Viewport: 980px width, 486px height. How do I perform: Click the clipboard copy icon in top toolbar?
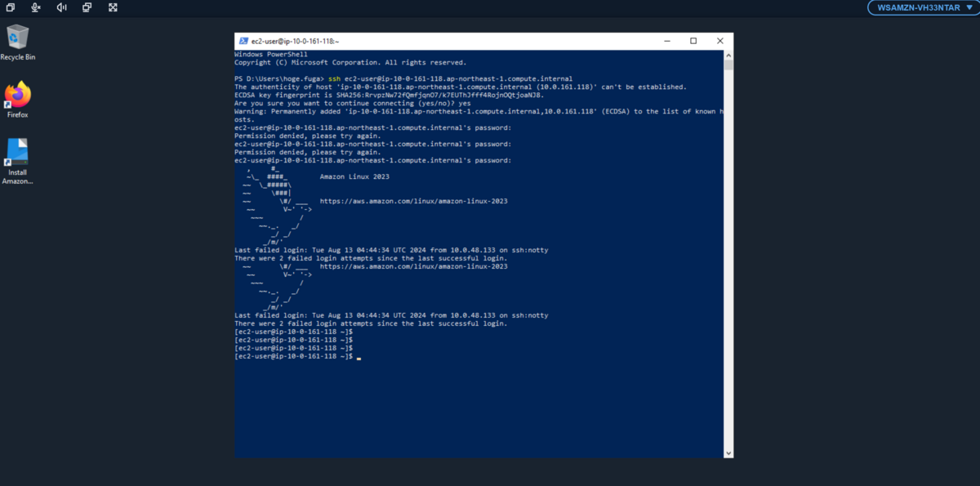click(11, 7)
